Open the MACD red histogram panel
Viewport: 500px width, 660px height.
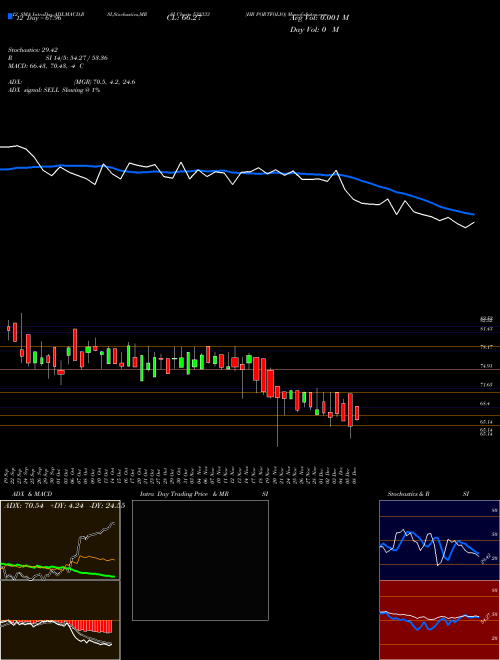(x=60, y=620)
